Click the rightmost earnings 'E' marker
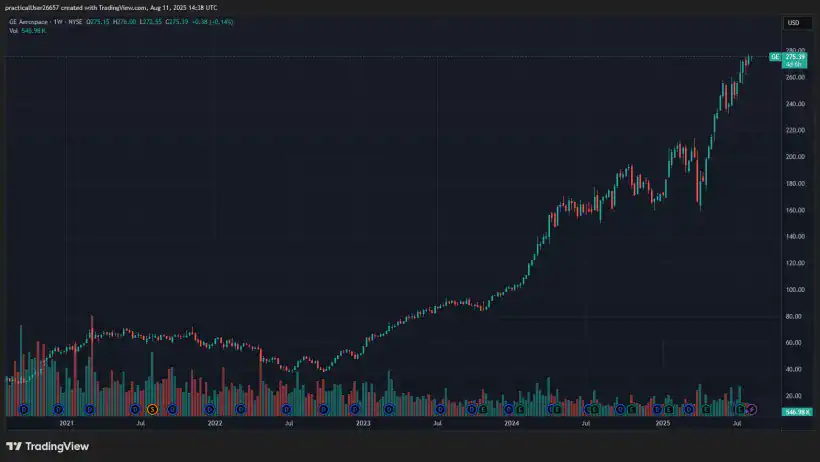Image resolution: width=820 pixels, height=462 pixels. (x=741, y=409)
